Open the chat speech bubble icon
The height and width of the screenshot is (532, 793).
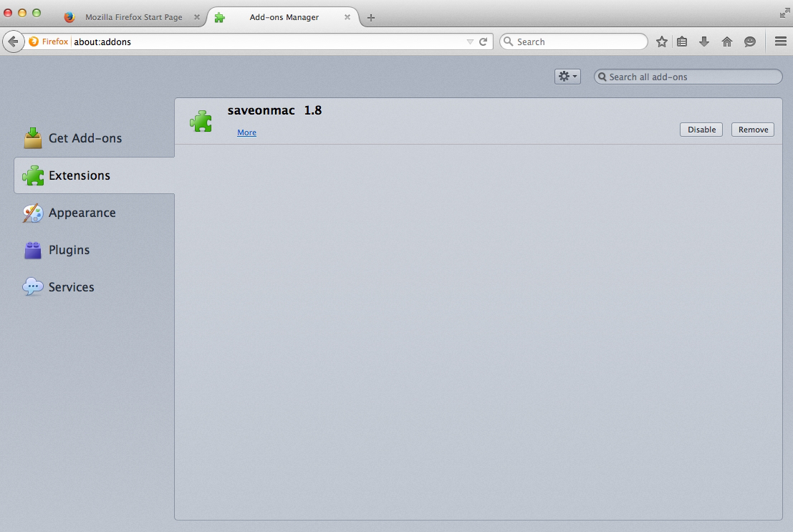point(749,42)
